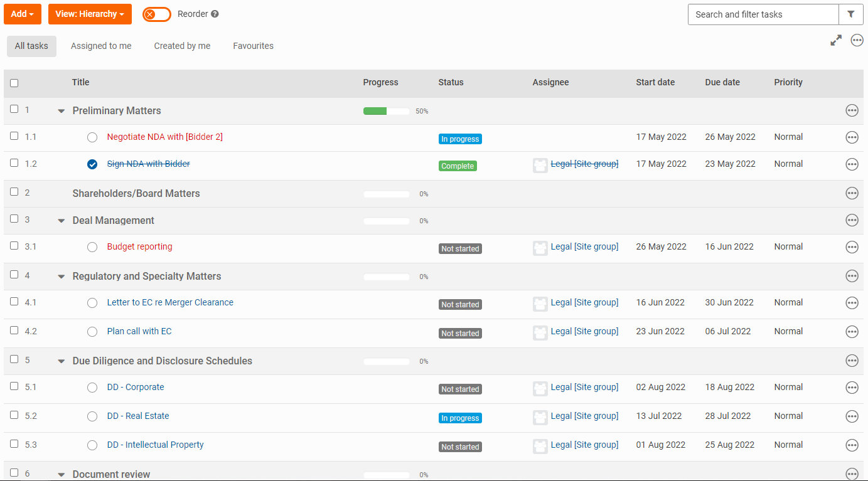
Task: Open the Add dropdown button
Action: pyautogui.click(x=23, y=14)
